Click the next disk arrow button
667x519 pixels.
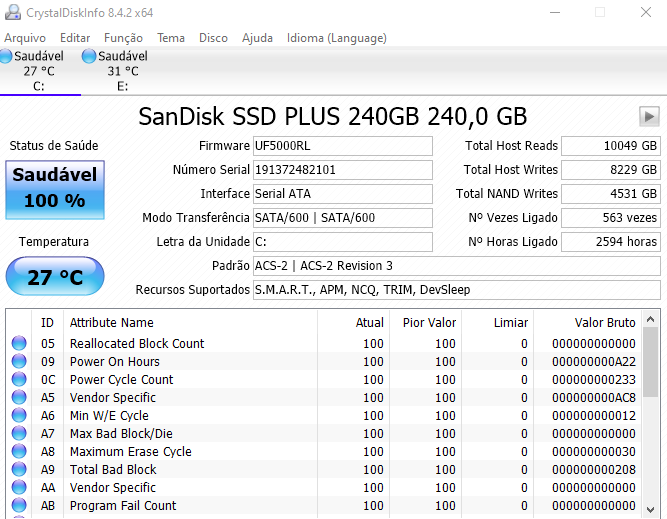pyautogui.click(x=649, y=116)
